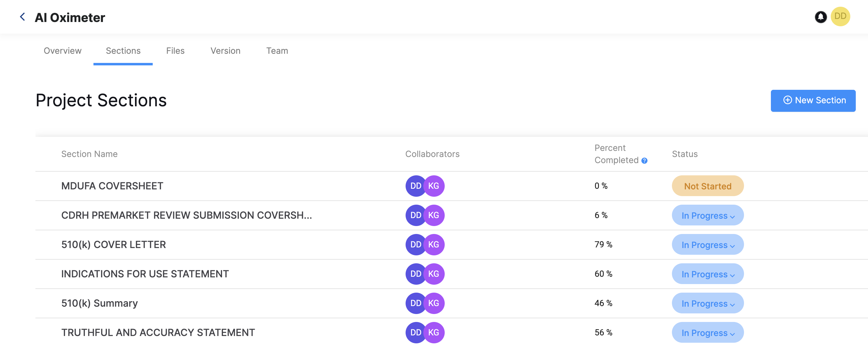The image size is (868, 347).
Task: Open the MDUFA COVERSHEET section
Action: pos(112,186)
